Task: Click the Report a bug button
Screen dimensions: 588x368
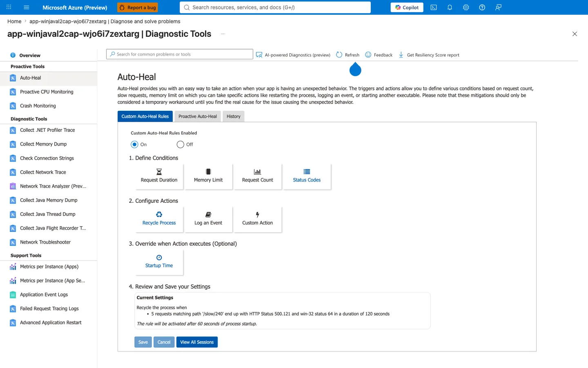Action: 138,7
